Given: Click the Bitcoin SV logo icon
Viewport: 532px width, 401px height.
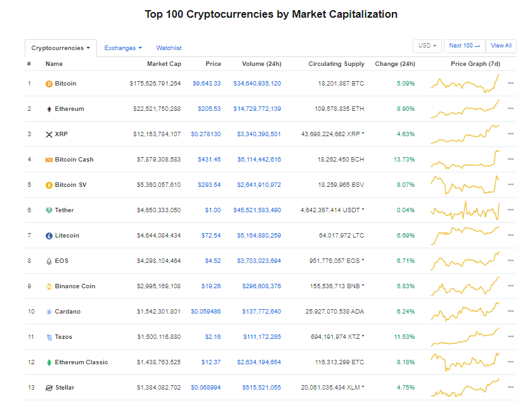Looking at the screenshot, I should 49,185.
